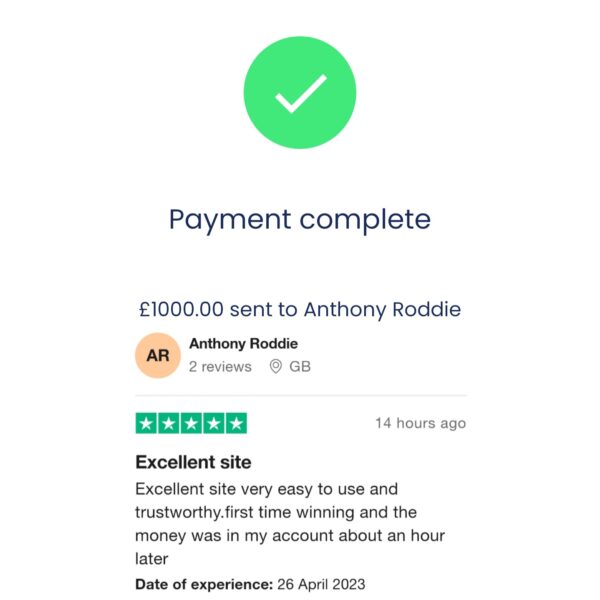View the reviewer's 2 reviews

[x=220, y=367]
